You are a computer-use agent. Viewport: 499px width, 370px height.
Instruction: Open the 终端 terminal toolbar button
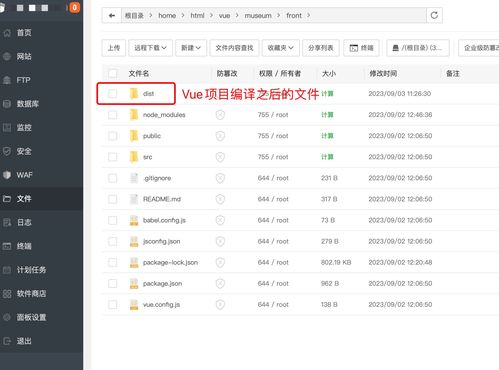point(362,48)
